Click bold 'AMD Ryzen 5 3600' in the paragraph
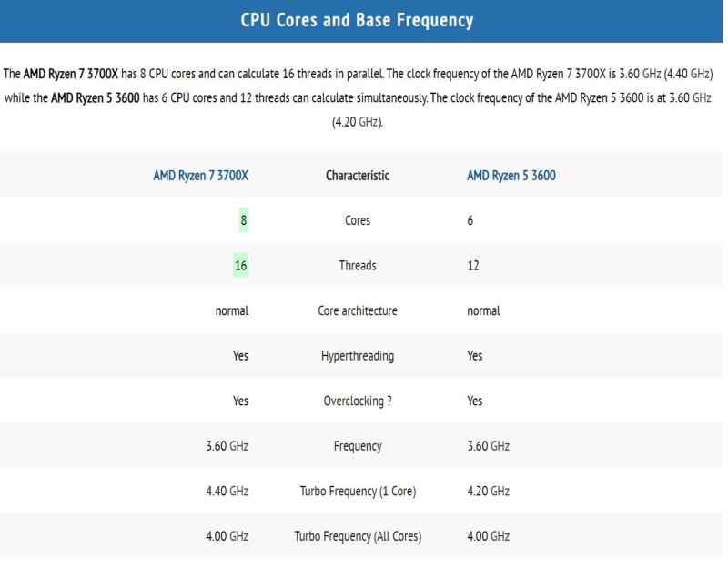Screen dimensions: 728x569 (x=96, y=98)
